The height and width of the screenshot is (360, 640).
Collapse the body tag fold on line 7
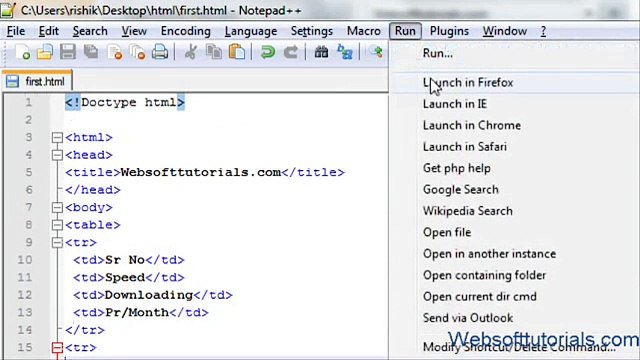[57, 207]
